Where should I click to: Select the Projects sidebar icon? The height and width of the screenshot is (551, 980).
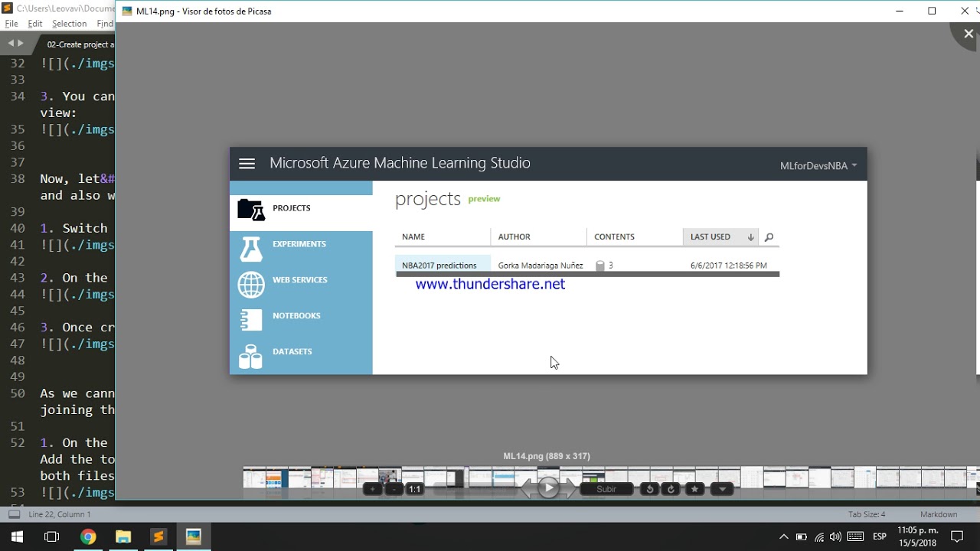[251, 209]
